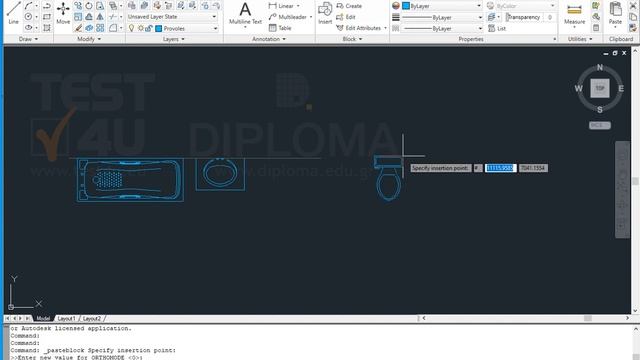Click Edit Attributes button
Viewport: 640px width, 360px height.
[359, 28]
